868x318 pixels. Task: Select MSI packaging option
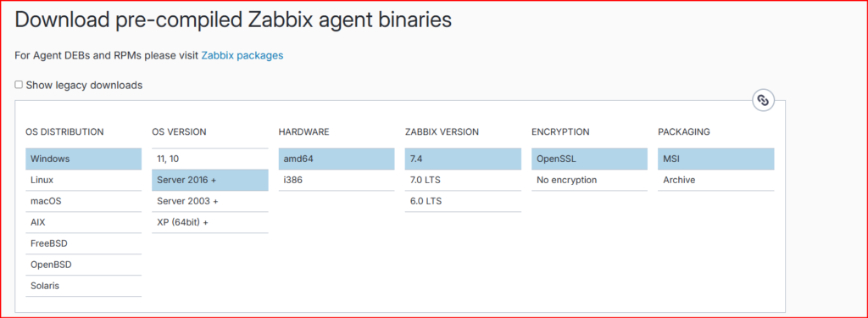(715, 159)
